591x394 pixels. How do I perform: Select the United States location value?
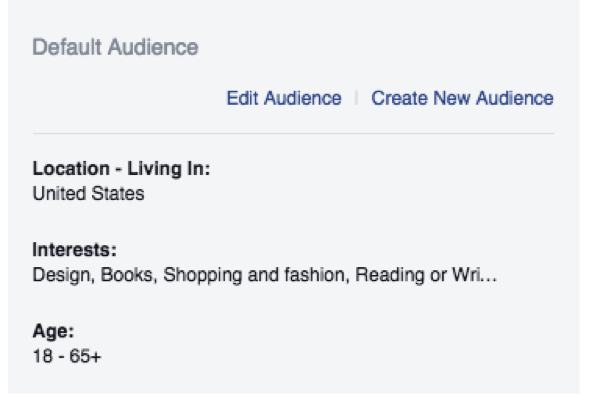(88, 193)
